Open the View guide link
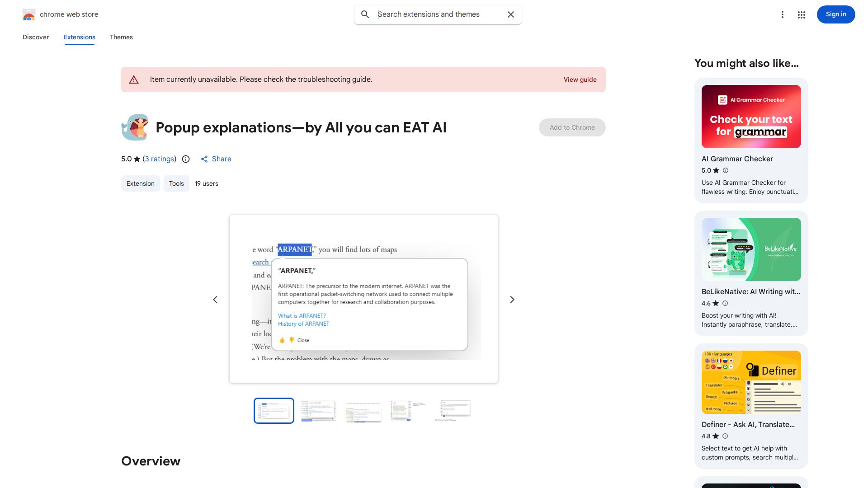The width and height of the screenshot is (868, 488). coord(580,80)
